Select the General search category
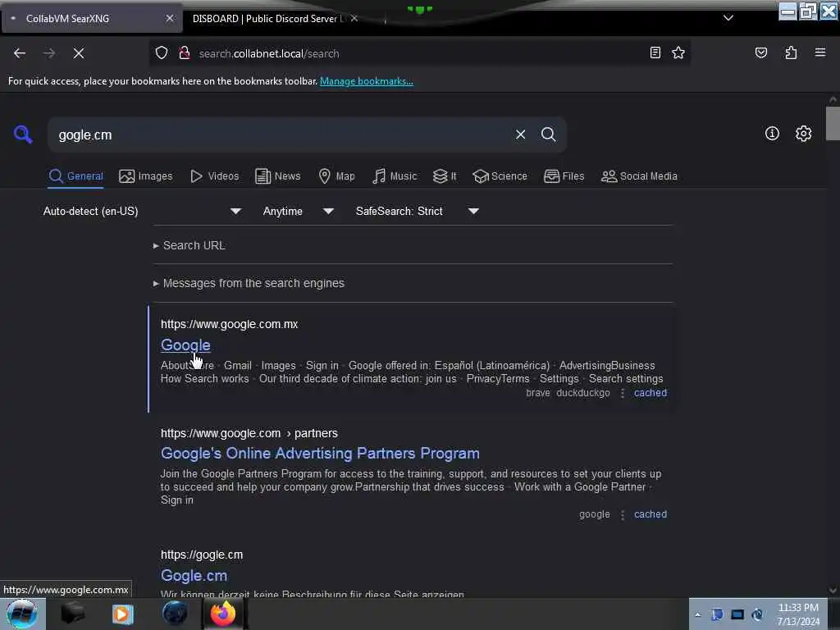Viewport: 840px width, 630px height. click(75, 176)
